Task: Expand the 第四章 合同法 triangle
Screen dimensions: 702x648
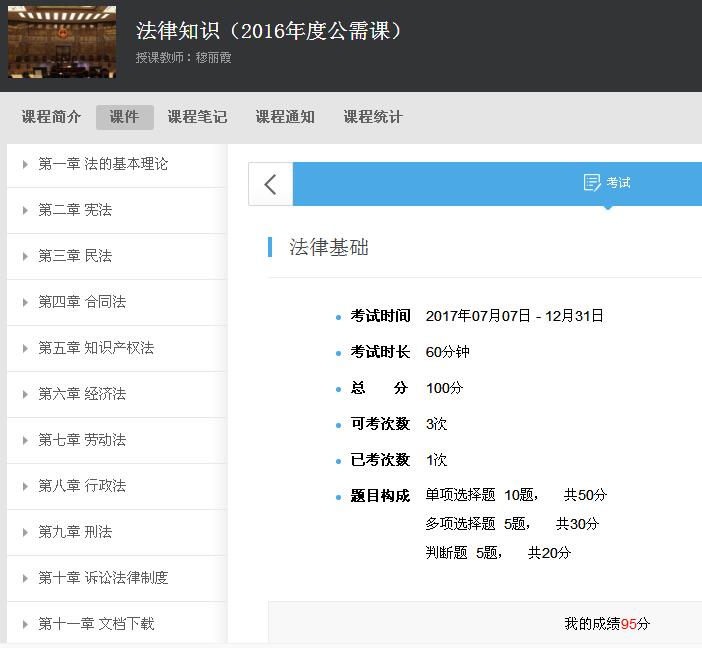Action: point(25,303)
